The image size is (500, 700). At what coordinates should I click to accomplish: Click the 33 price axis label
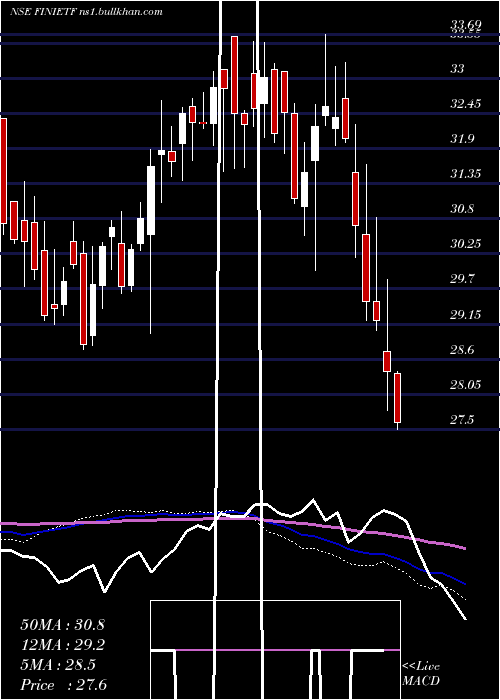click(458, 69)
